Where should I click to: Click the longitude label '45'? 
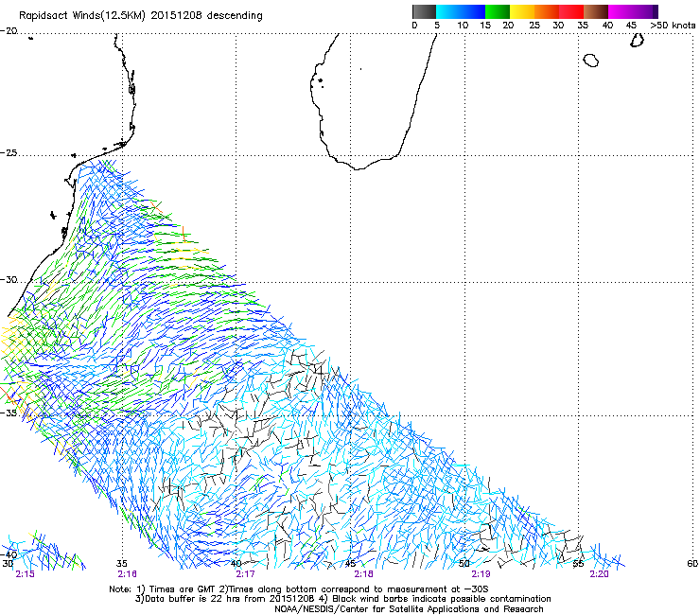(x=350, y=564)
